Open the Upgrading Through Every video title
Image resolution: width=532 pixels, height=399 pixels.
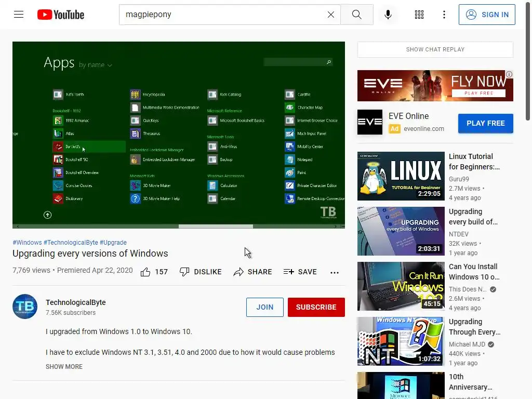(474, 327)
